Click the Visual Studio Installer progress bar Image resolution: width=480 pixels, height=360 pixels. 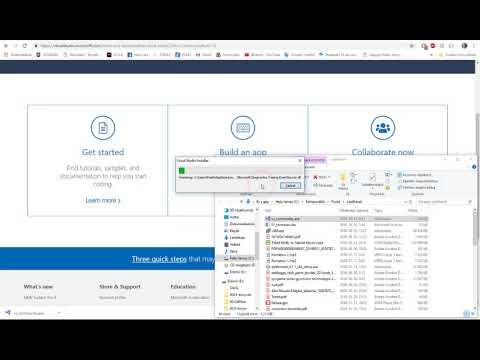(239, 171)
